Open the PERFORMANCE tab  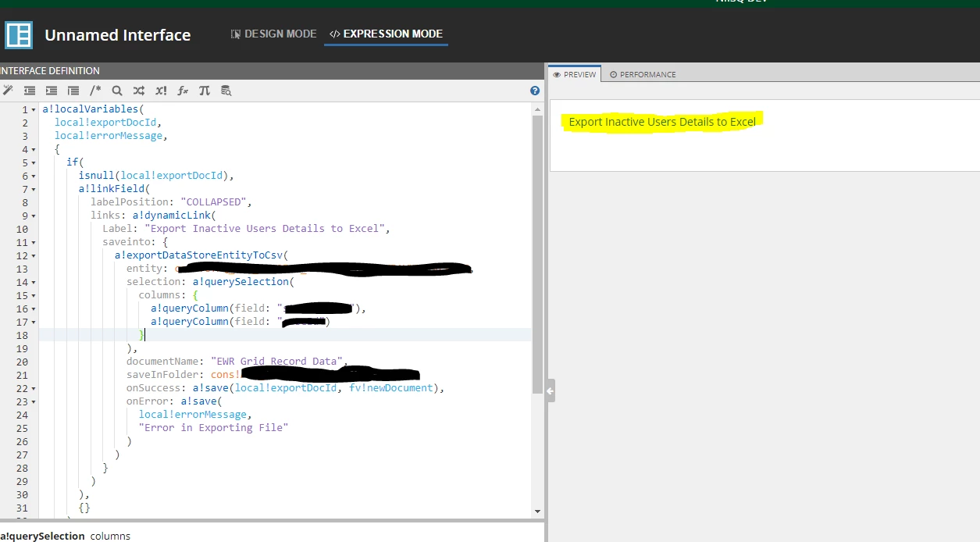point(643,74)
